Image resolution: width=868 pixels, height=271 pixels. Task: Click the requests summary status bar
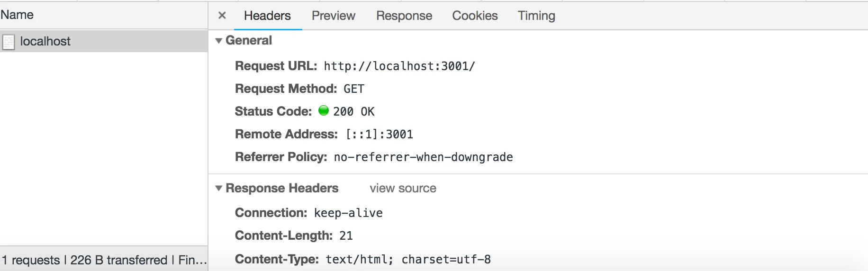click(x=104, y=260)
